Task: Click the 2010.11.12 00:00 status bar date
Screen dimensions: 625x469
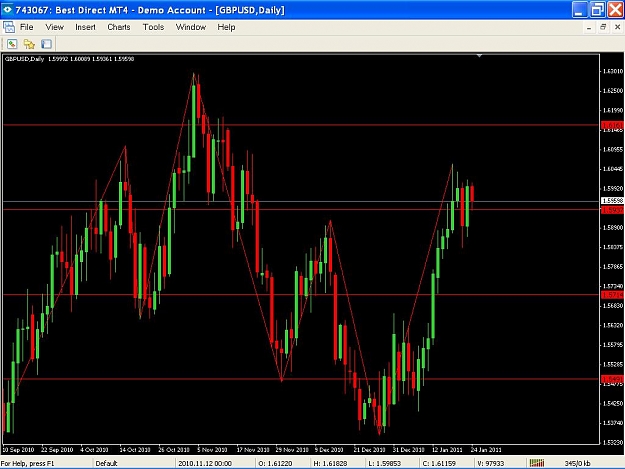Action: tap(205, 463)
